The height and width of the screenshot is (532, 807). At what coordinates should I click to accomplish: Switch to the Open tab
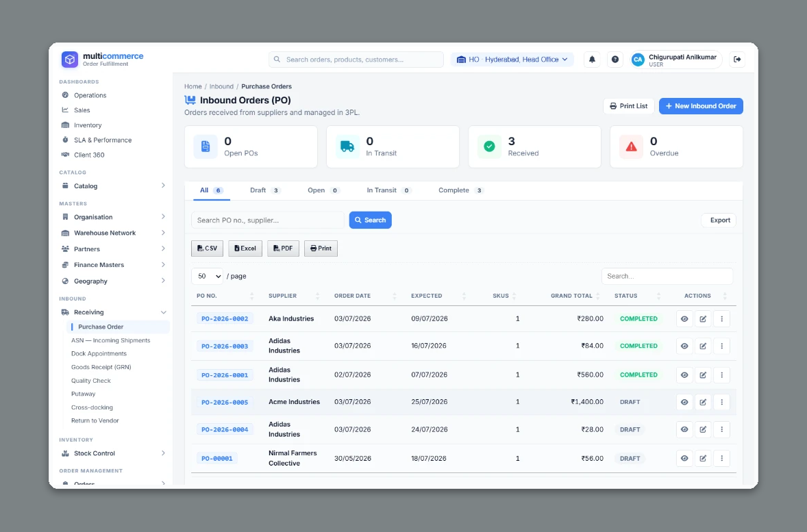(323, 190)
